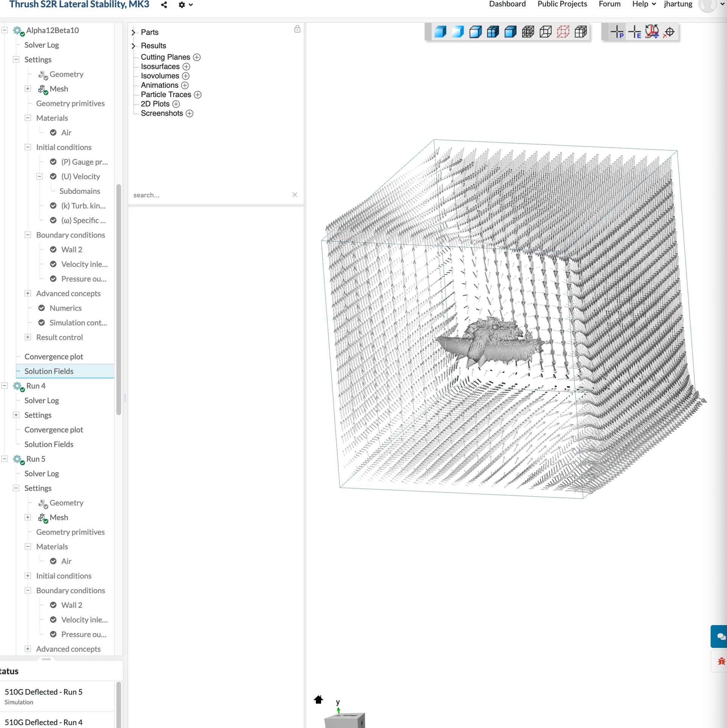Screen dimensions: 727x728
Task: Open Convergence plot under Run 4
Action: click(x=54, y=430)
